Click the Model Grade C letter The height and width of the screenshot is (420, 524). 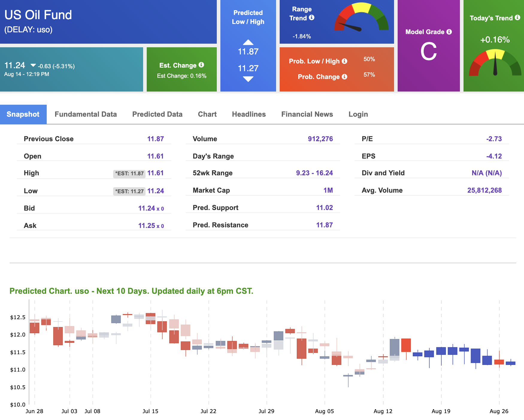428,51
